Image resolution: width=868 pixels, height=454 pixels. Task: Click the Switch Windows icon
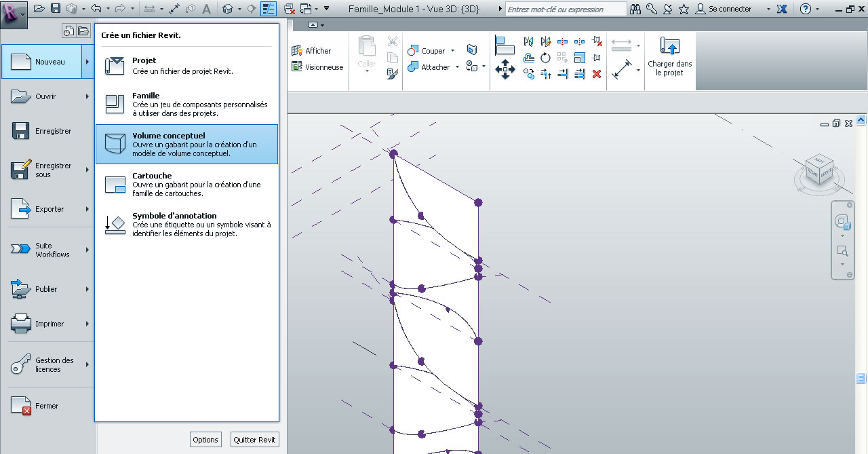pos(307,9)
